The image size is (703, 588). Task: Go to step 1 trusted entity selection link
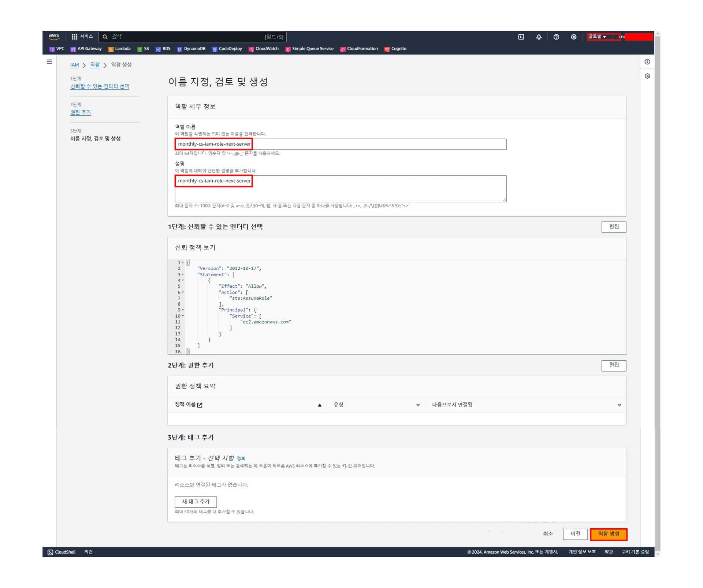point(100,86)
